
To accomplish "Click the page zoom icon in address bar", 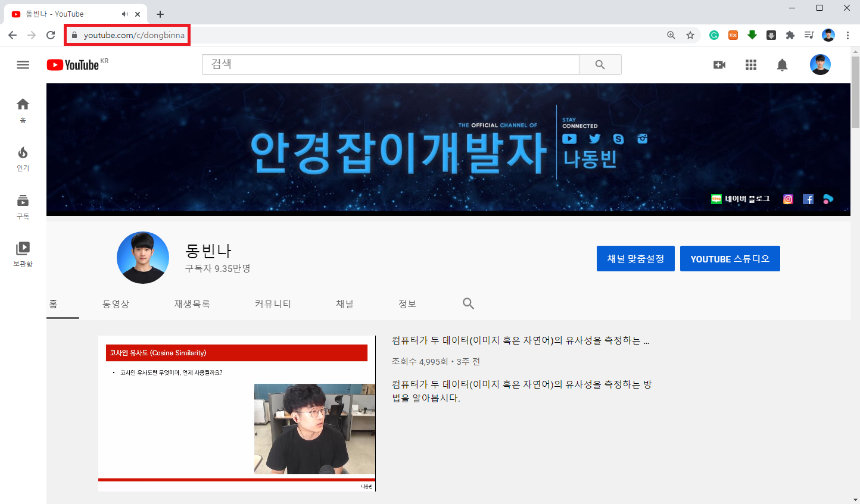I will coord(671,35).
